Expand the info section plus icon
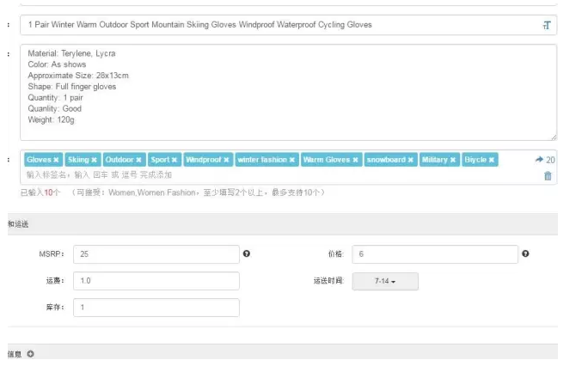This screenshot has height=366, width=588. pyautogui.click(x=30, y=354)
